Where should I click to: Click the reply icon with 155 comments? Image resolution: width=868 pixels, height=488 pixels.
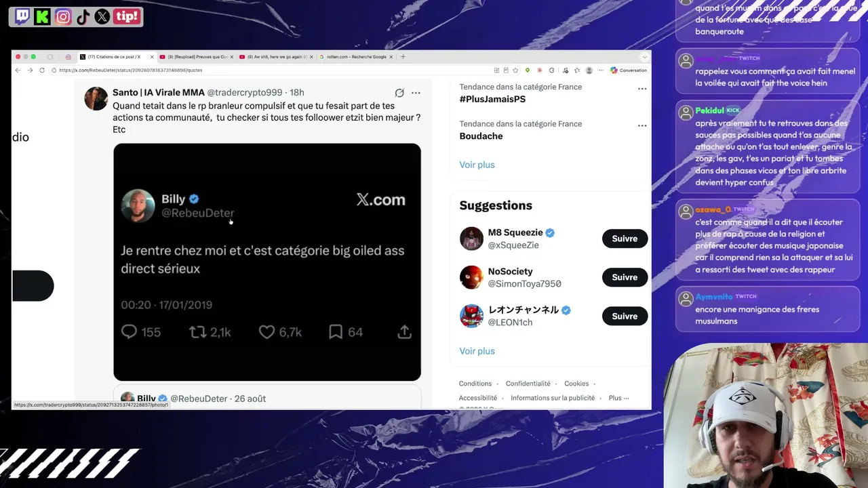(129, 331)
